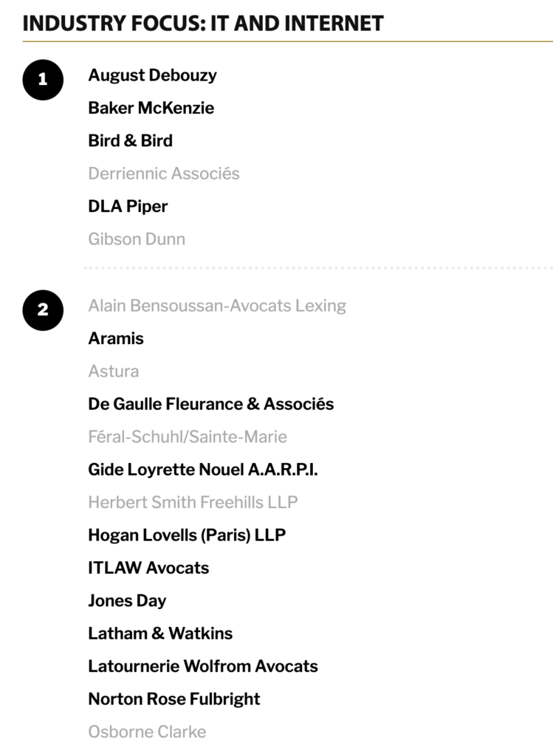This screenshot has width=553, height=756.
Task: Open the Baker McKenzie listing
Action: tap(151, 108)
